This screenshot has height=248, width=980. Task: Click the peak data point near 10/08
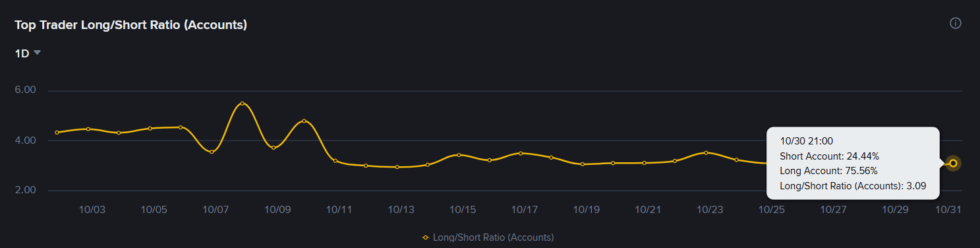coord(243,104)
